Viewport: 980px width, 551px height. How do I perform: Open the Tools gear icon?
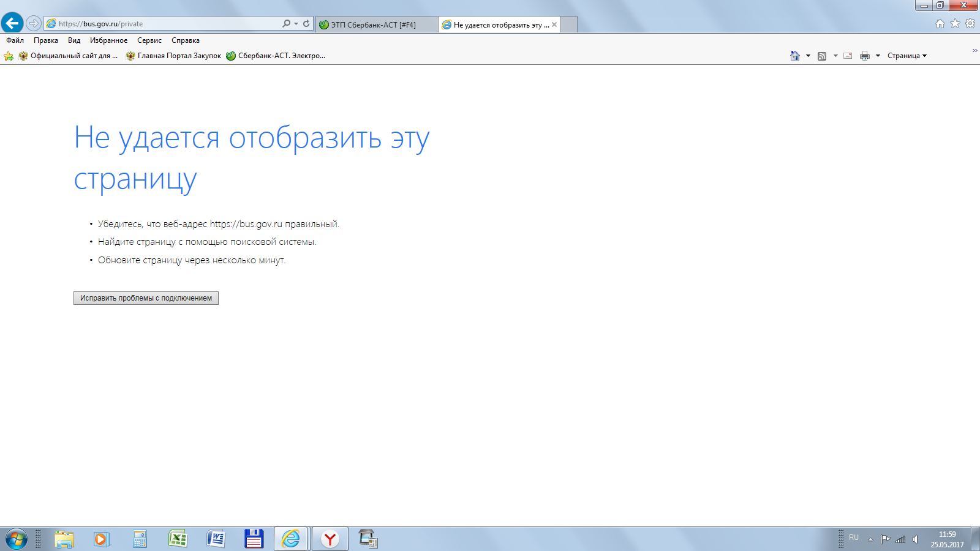970,24
